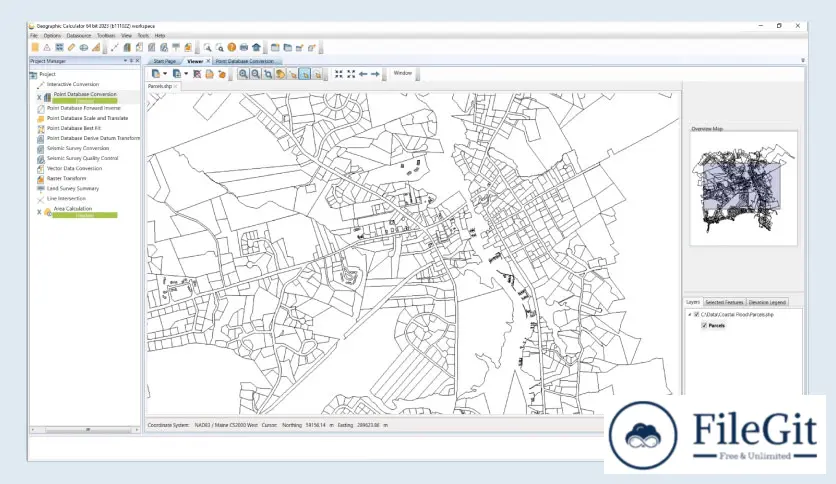836x484 pixels.
Task: Click the first window layout icon in toolbar
Action: point(275,47)
